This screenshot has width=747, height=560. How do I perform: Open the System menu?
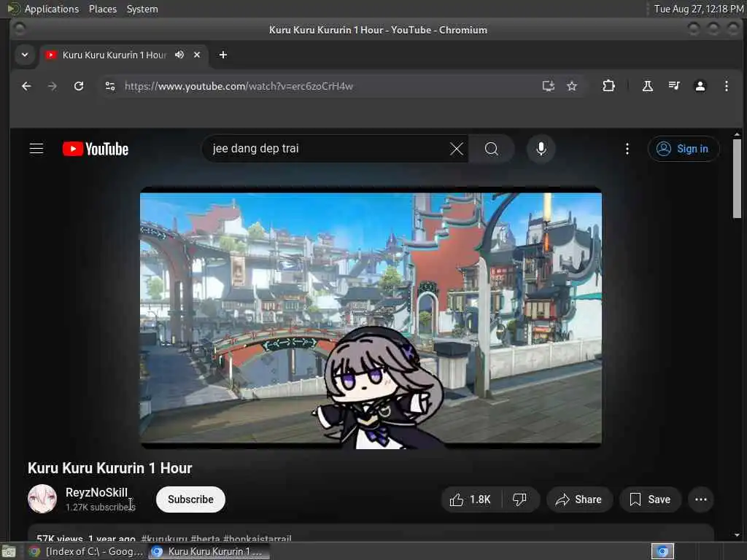142,9
